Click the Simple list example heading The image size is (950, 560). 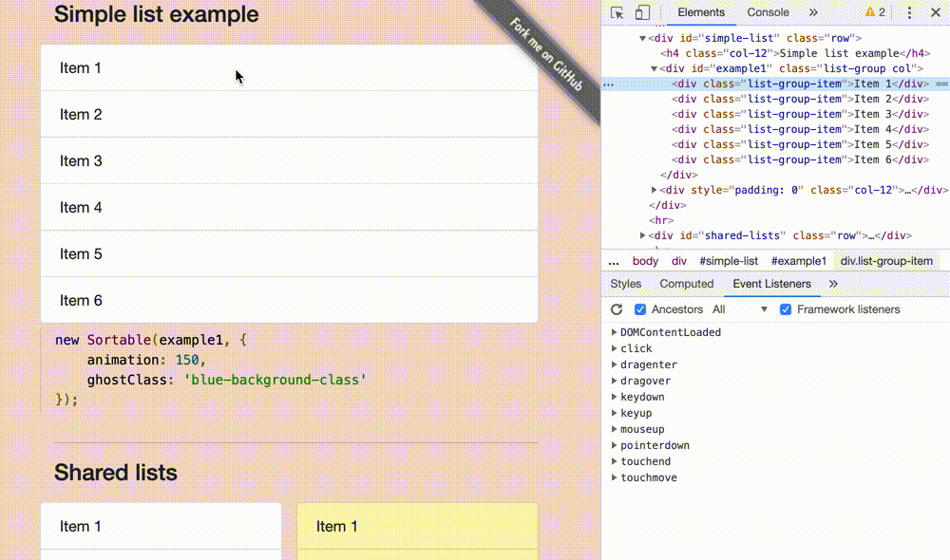click(x=157, y=14)
